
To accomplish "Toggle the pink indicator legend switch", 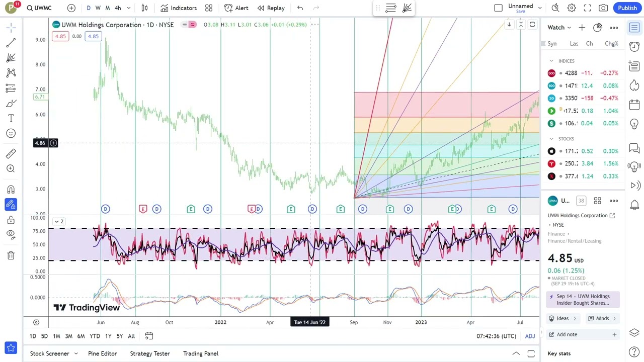I will 192,25.
